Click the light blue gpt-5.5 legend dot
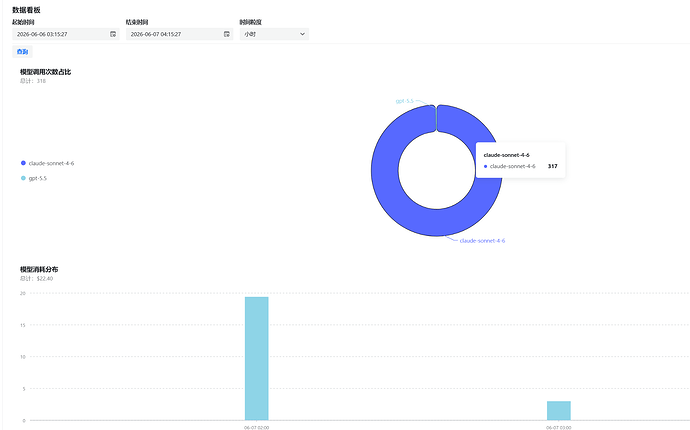This screenshot has width=690, height=430. pyautogui.click(x=23, y=178)
